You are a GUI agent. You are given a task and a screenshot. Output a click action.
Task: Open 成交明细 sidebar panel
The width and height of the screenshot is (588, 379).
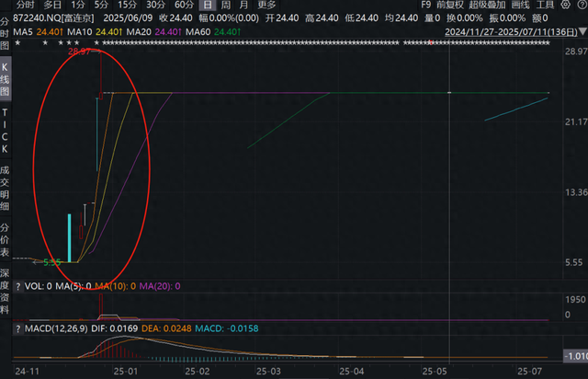point(5,188)
